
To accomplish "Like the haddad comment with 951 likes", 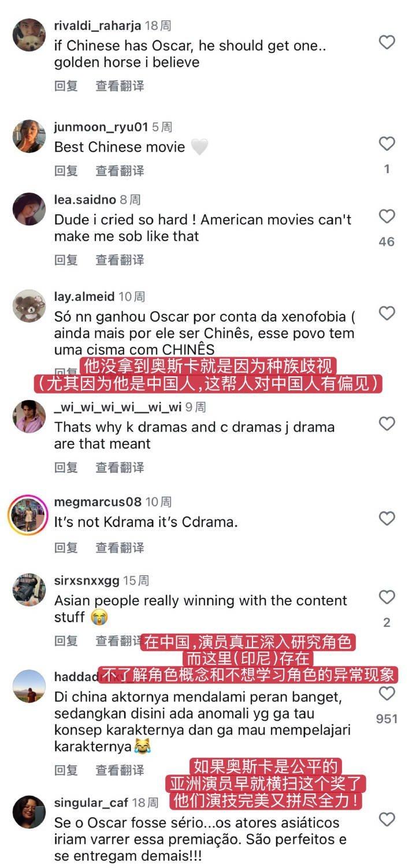I will coord(387,693).
